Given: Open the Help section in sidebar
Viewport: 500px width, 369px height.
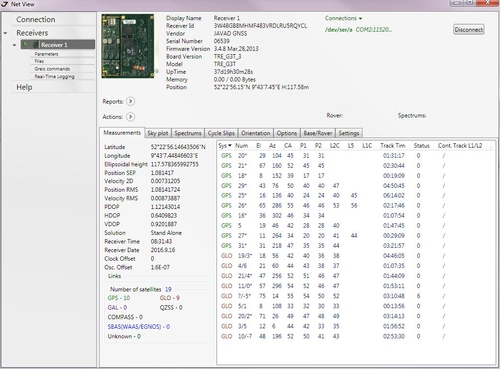Looking at the screenshot, I should (24, 87).
